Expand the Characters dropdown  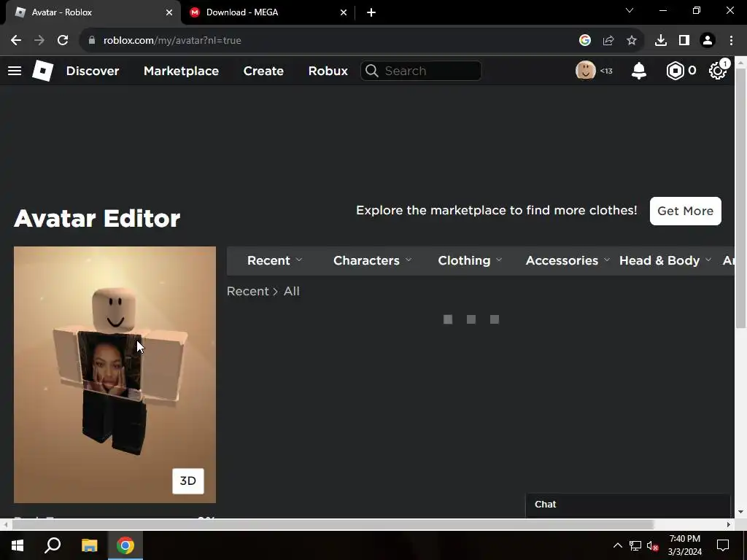click(373, 260)
